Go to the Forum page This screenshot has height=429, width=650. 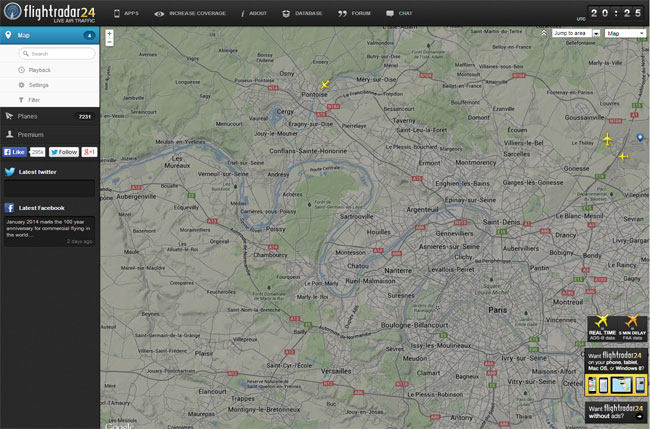(355, 14)
